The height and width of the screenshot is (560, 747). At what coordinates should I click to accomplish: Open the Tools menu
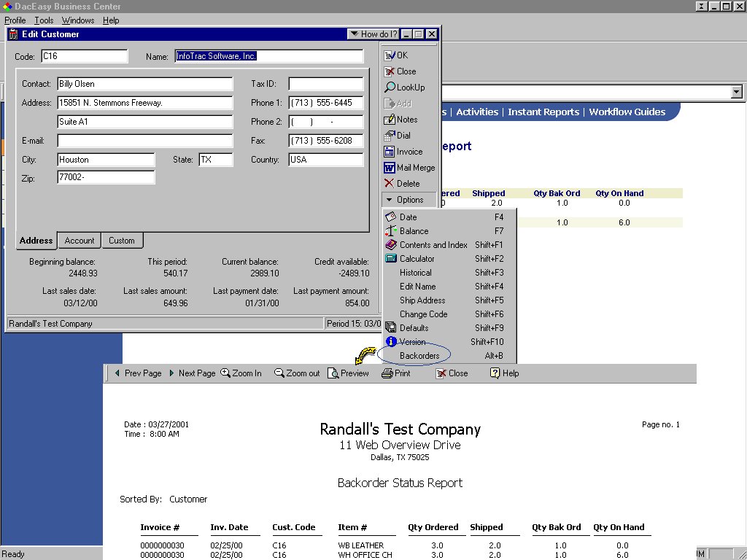tap(44, 20)
